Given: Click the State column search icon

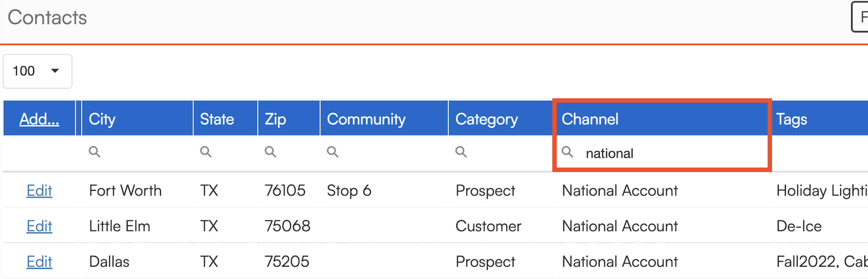Looking at the screenshot, I should pyautogui.click(x=206, y=152).
